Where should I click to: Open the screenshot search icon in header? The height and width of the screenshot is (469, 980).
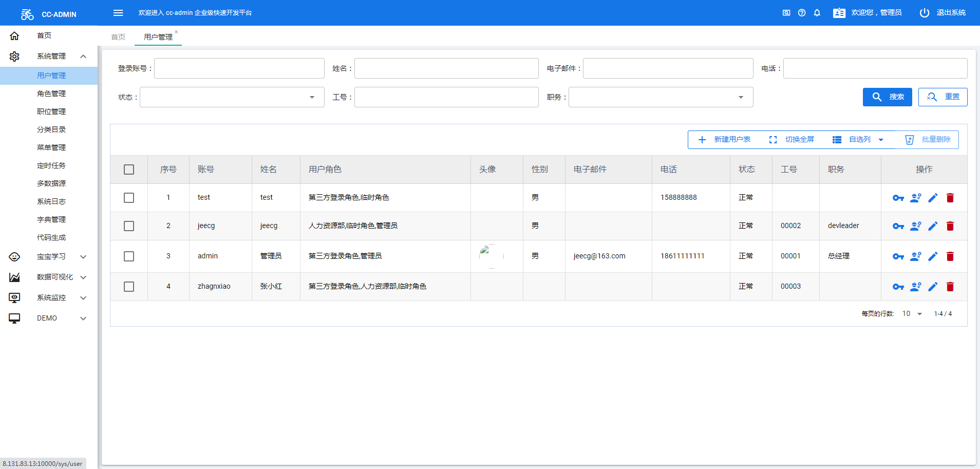point(786,13)
